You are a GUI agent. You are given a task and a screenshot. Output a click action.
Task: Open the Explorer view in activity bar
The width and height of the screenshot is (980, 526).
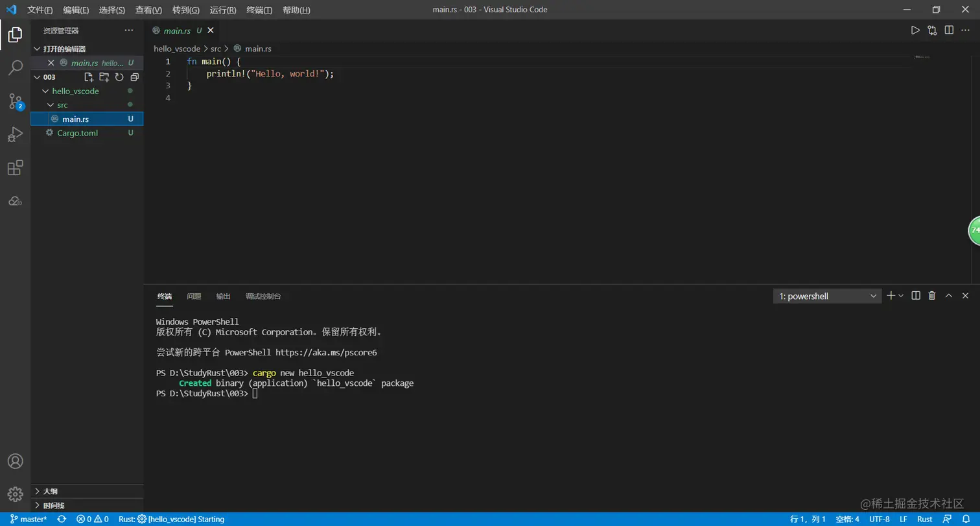(15, 34)
